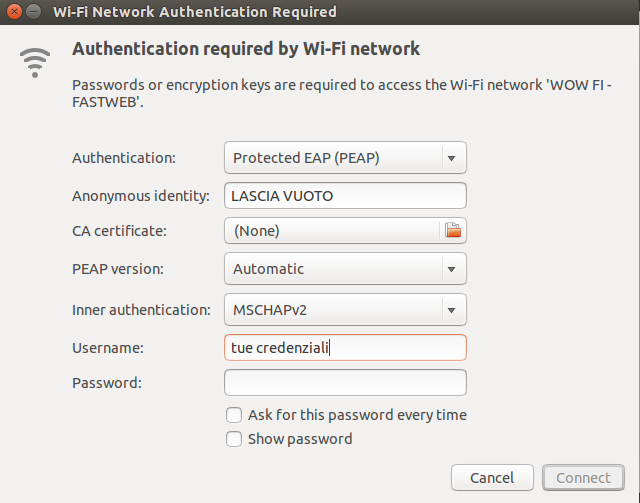Click the 'Authentication required by Wi-Fi network' heading
640x503 pixels.
click(x=246, y=49)
